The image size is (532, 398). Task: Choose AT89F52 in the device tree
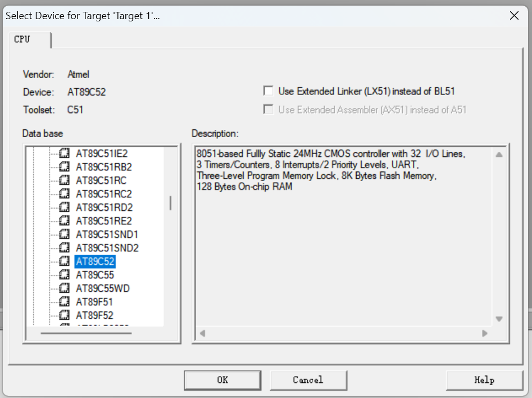tap(95, 315)
